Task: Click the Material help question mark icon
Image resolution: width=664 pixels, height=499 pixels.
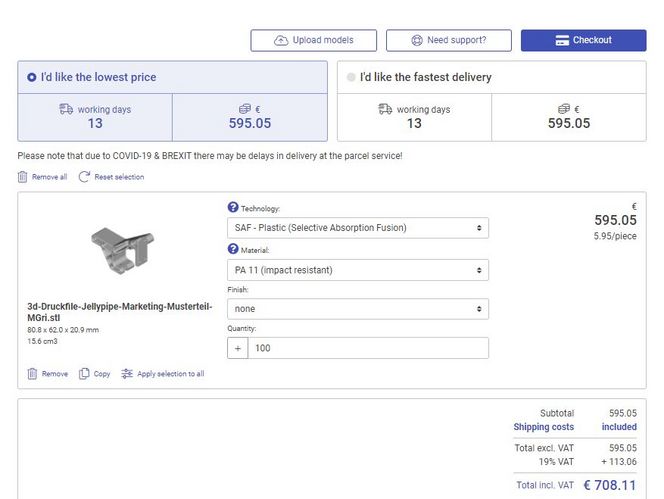Action: 233,249
